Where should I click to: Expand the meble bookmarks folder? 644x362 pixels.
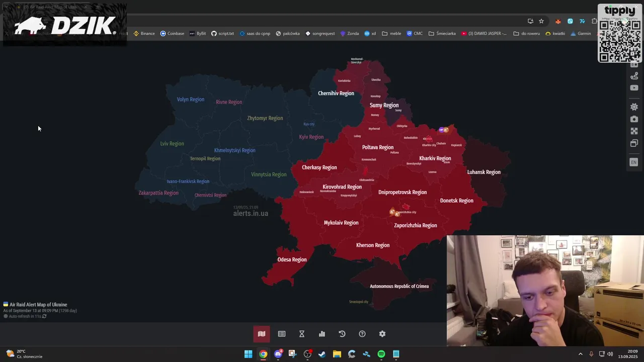[x=391, y=34]
